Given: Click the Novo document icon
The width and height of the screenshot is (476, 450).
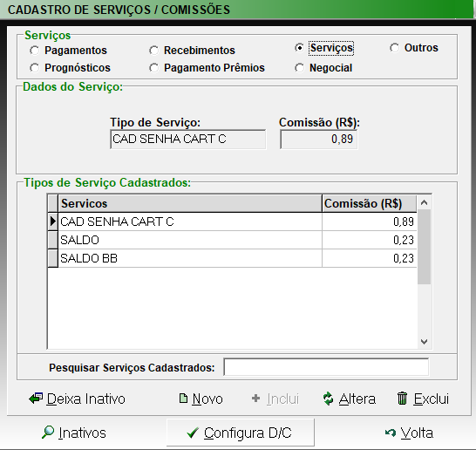Looking at the screenshot, I should 183,399.
